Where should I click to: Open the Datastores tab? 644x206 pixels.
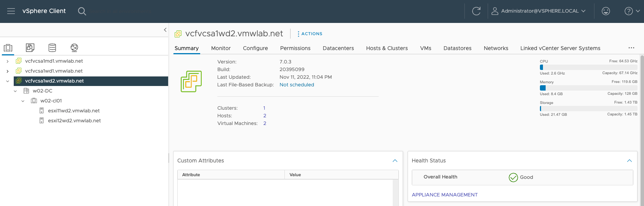pos(458,48)
